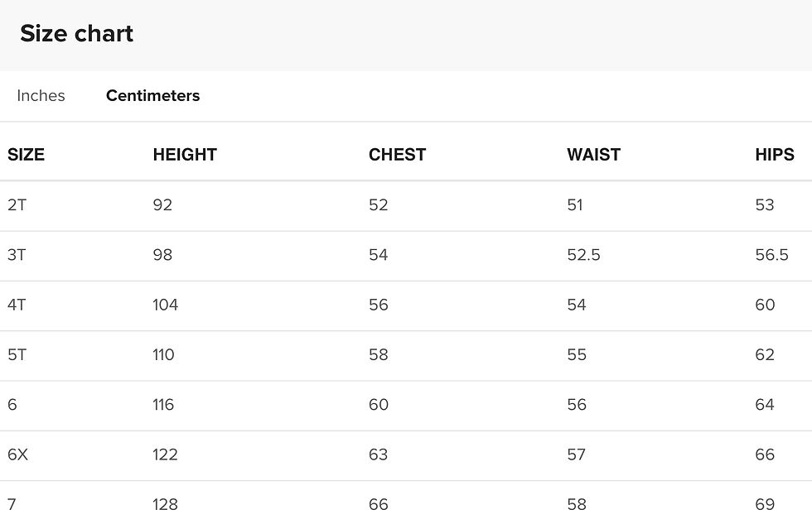Select the 5T size row label
The height and width of the screenshot is (529, 812).
tap(17, 355)
